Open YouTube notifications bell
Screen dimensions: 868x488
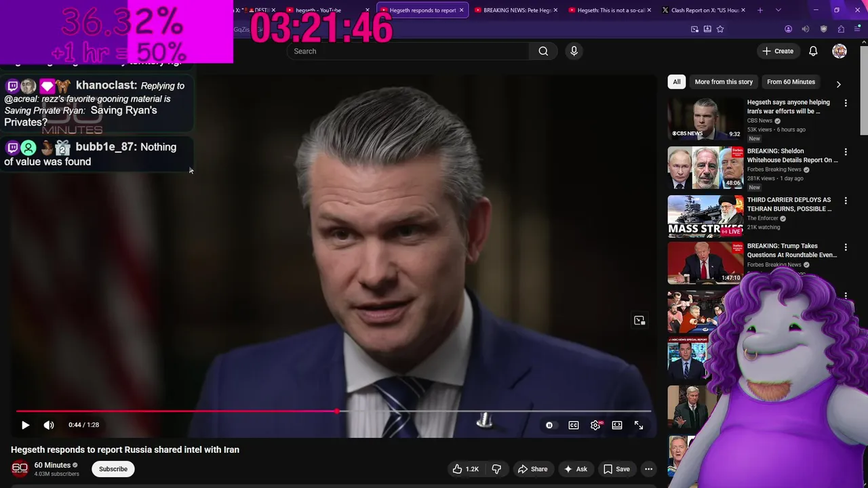click(x=813, y=51)
